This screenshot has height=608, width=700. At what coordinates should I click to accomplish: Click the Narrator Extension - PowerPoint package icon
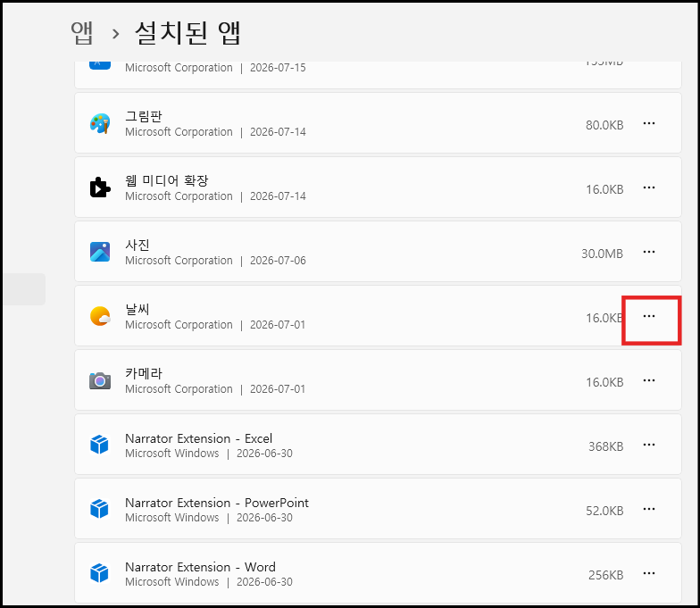(x=100, y=509)
